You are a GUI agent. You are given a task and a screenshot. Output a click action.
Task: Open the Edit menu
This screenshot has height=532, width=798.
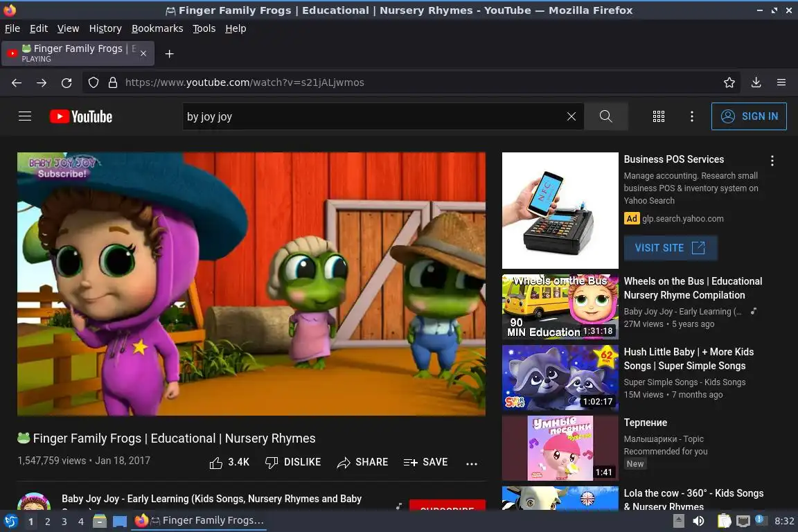[39, 28]
